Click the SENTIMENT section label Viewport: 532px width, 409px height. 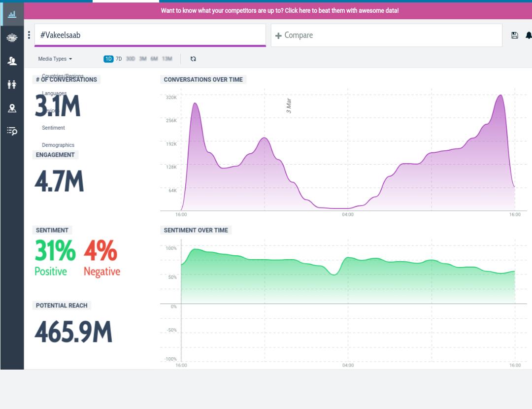52,230
